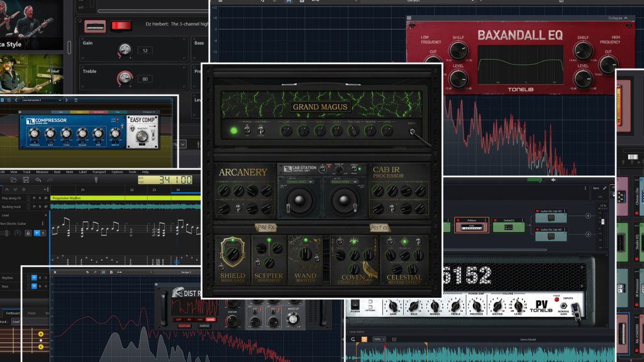This screenshot has width=644, height=362.
Task: Click the undo arrow in the editor toolbar
Action: [x=38, y=180]
